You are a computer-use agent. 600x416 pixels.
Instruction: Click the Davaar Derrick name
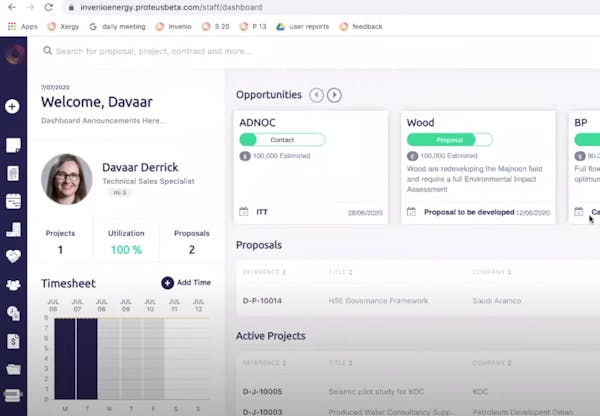pyautogui.click(x=140, y=167)
